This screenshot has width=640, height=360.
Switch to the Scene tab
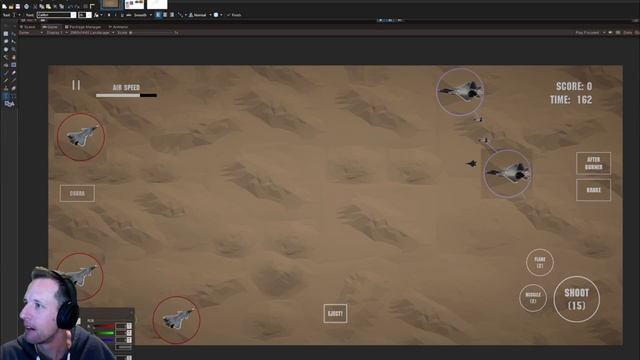coord(28,27)
